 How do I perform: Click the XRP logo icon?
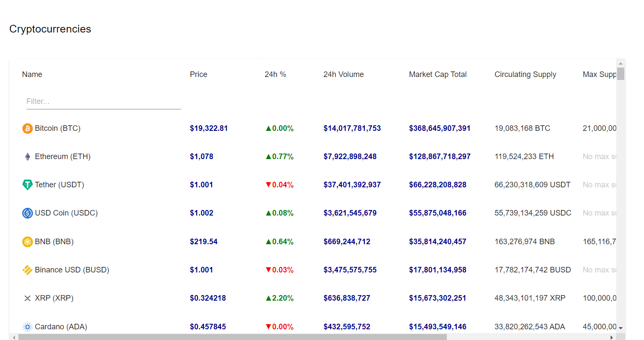point(27,298)
